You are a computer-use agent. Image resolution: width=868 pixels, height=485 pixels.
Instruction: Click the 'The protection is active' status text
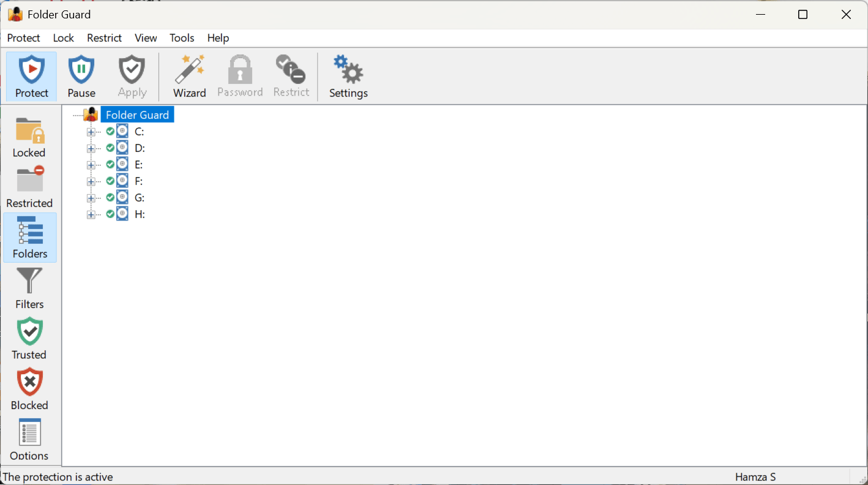(x=58, y=476)
